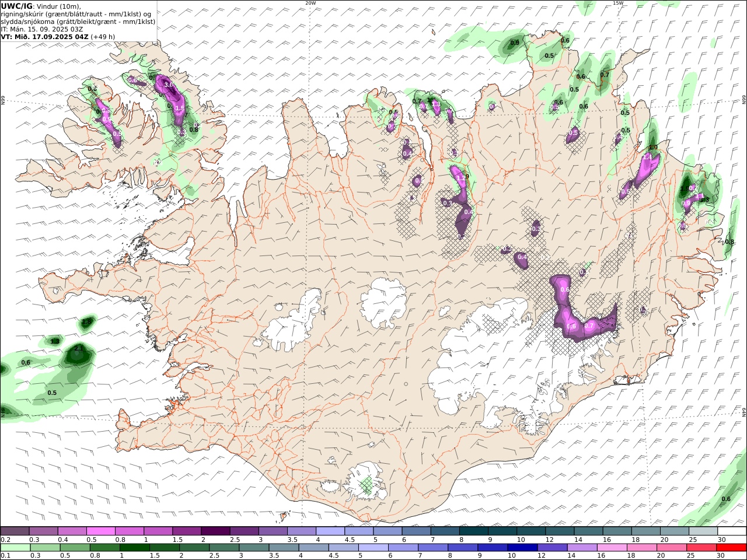Pick the white swatch labeled 30 in the upper legend row
The width and height of the screenshot is (747, 560).
(x=732, y=531)
